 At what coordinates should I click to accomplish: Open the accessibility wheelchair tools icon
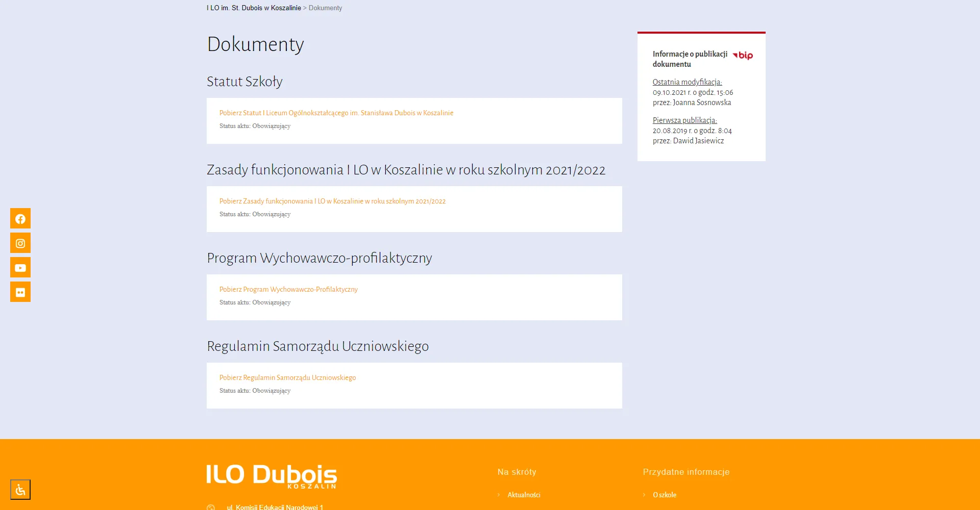click(x=20, y=490)
